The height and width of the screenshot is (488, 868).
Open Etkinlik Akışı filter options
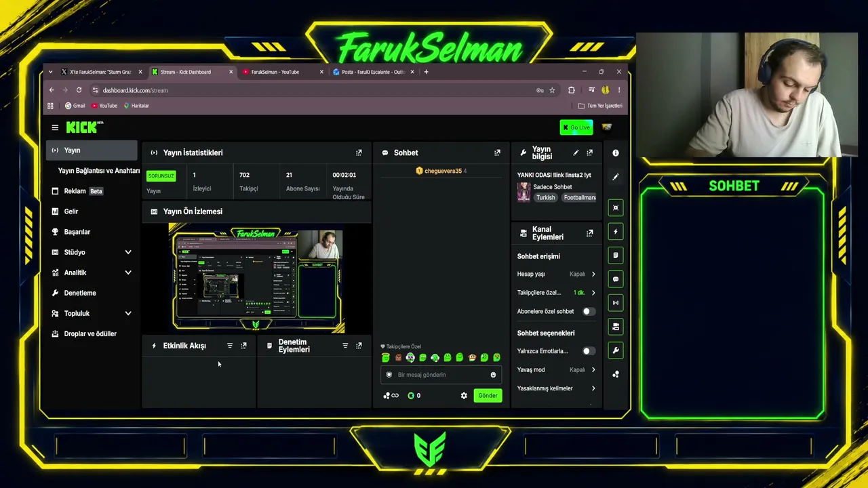(230, 346)
